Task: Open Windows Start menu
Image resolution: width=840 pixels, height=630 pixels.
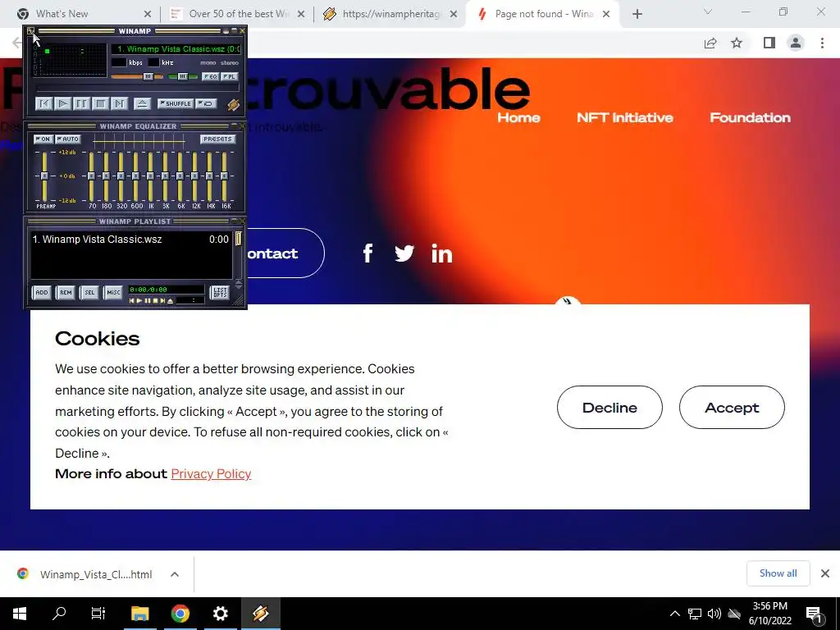Action: (x=20, y=614)
